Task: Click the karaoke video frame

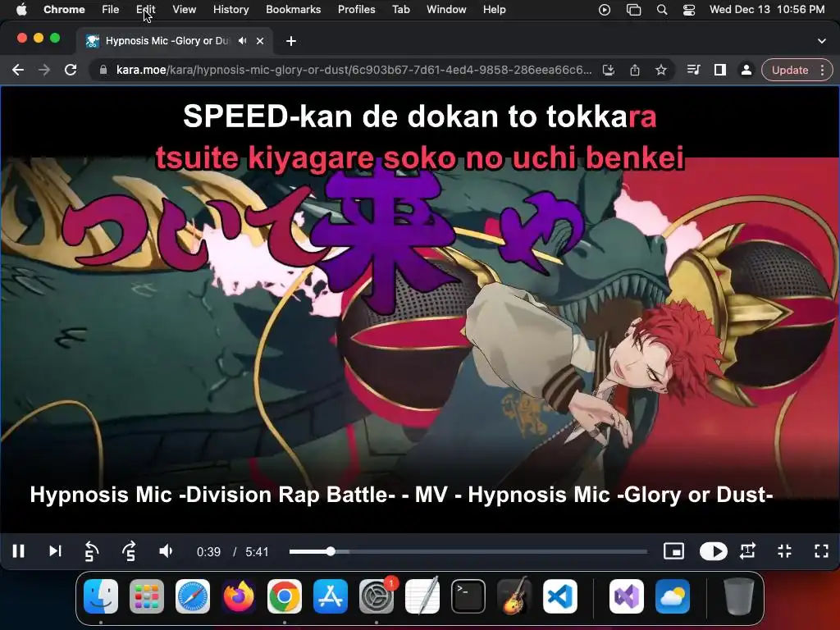Action: coord(420,309)
